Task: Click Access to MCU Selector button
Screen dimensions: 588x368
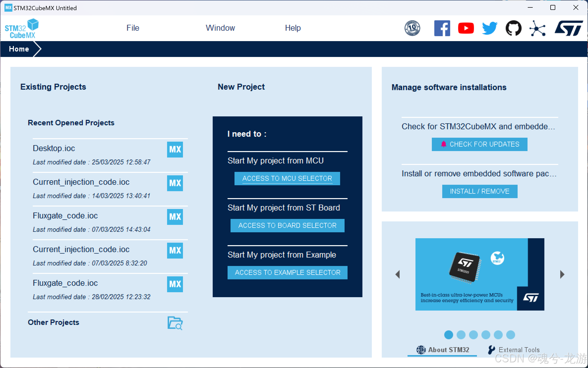Action: [287, 178]
